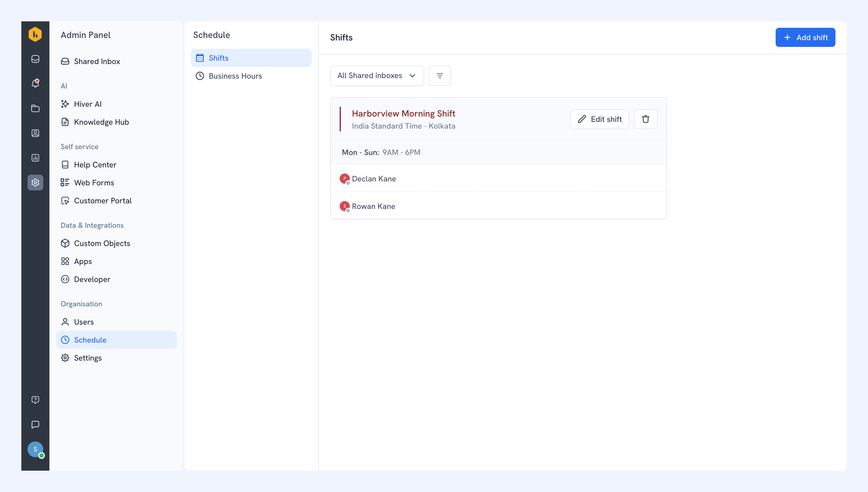Viewport: 868px width, 492px height.
Task: Select the Shifts tab
Action: (x=251, y=58)
